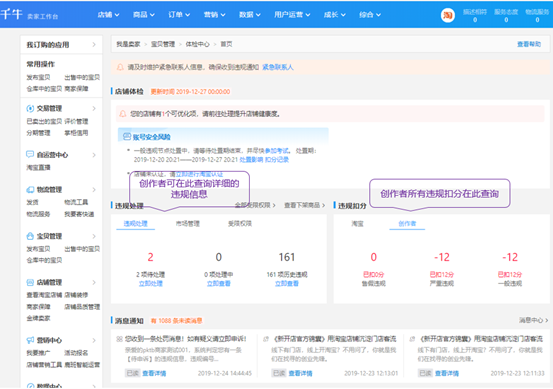Viewport: 553px width, 389px height.
Task: Open 消息中心 link
Action: (533, 320)
